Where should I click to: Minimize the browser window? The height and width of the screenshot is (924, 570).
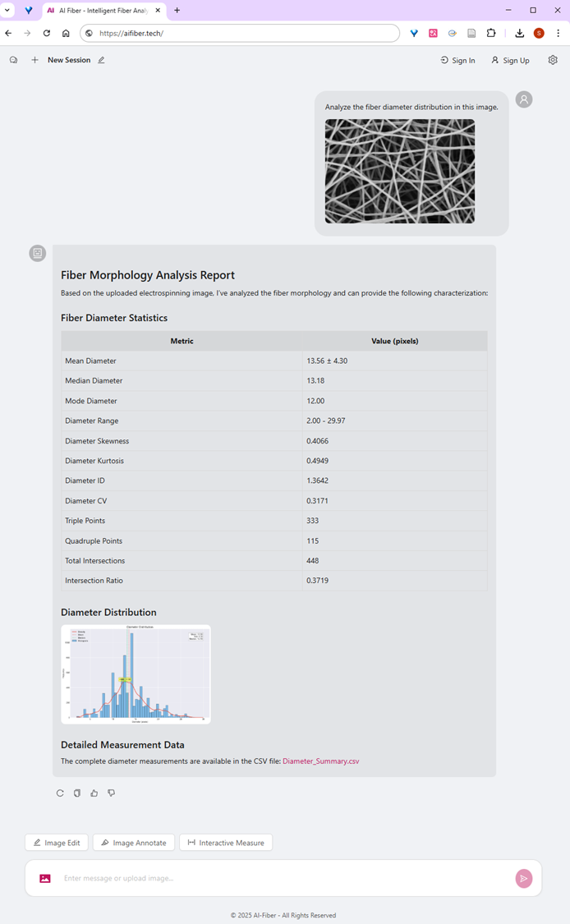[x=508, y=10]
